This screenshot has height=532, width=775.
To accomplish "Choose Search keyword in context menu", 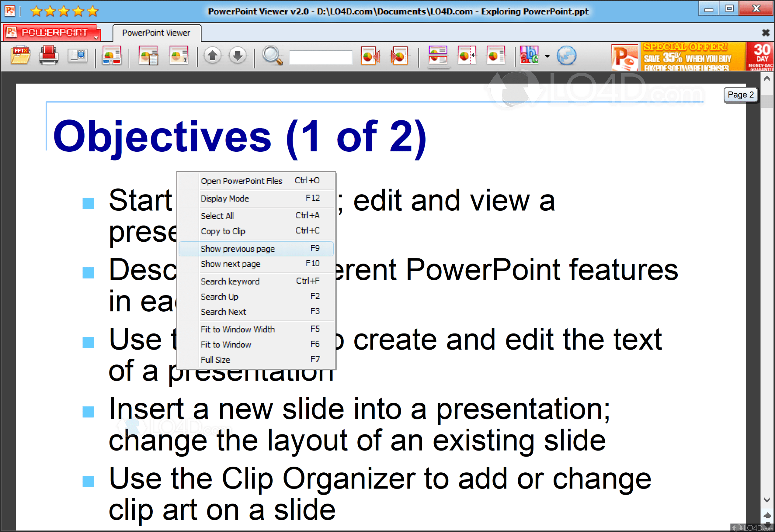I will pyautogui.click(x=256, y=281).
